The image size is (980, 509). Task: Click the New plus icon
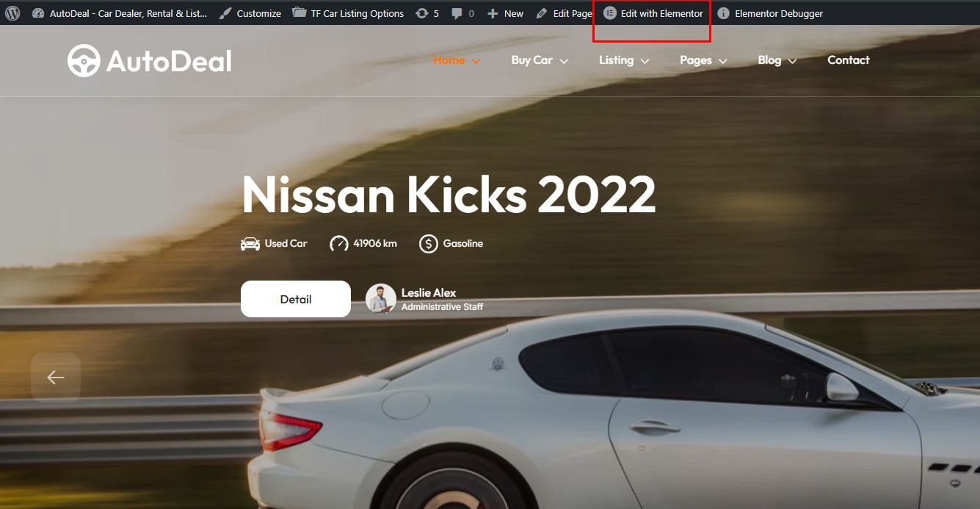pyautogui.click(x=493, y=13)
